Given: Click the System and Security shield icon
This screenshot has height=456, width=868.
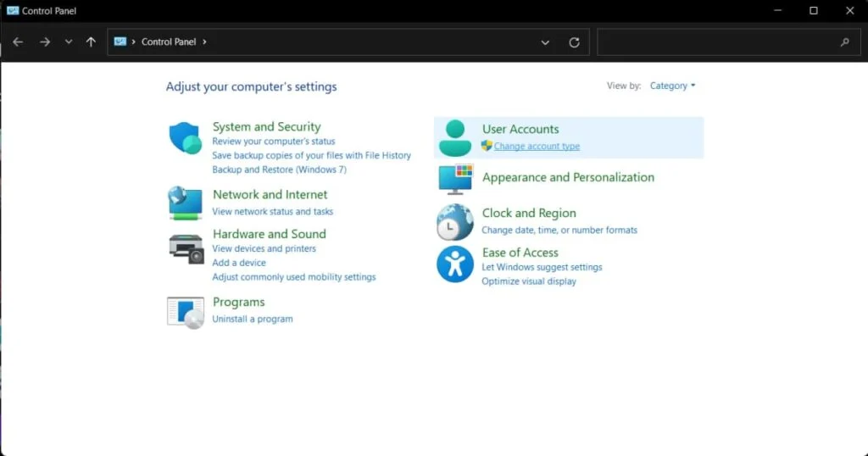Looking at the screenshot, I should tap(185, 138).
